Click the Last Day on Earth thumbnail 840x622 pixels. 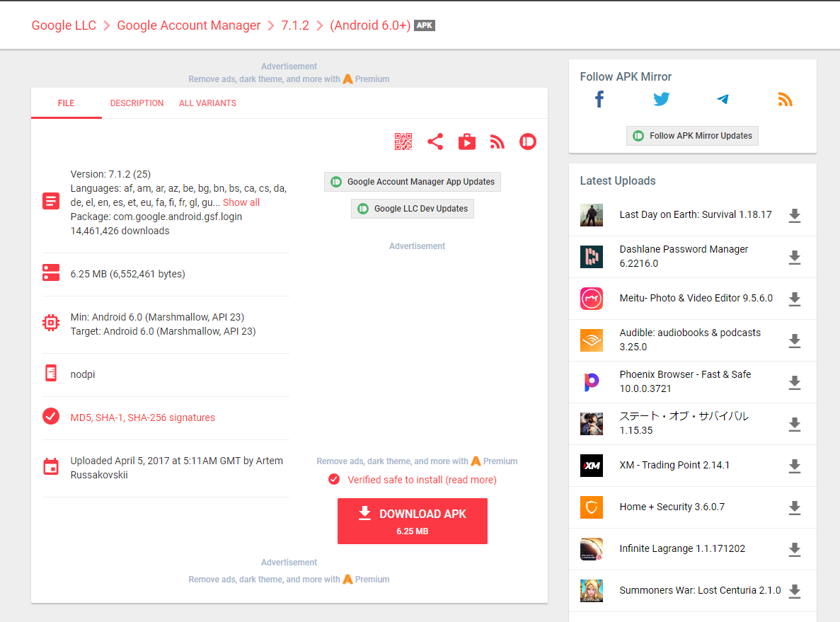[592, 215]
